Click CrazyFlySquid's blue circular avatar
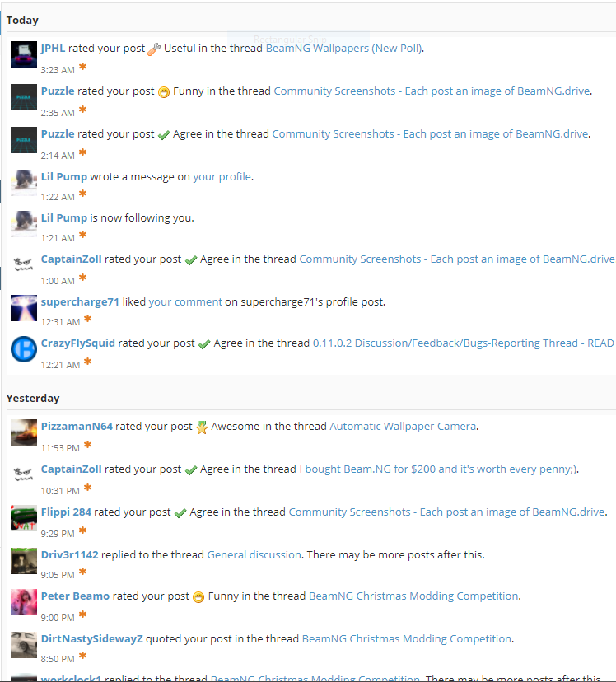 24,349
